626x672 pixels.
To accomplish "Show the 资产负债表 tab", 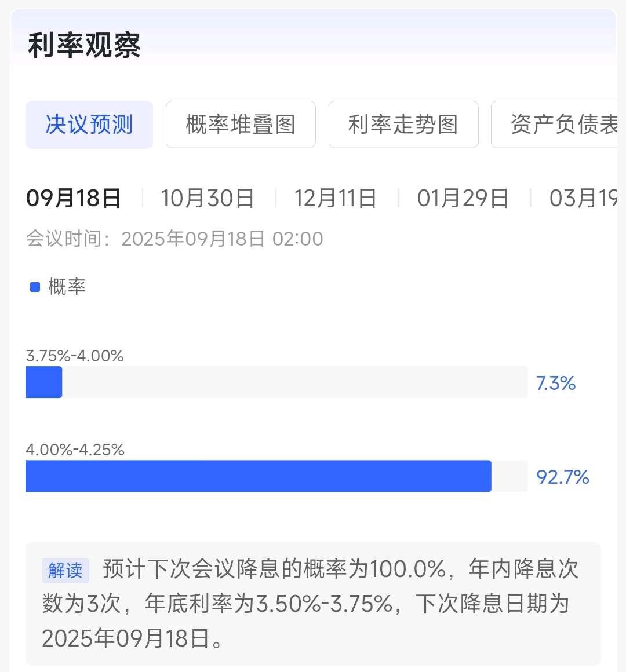I will coord(556,125).
